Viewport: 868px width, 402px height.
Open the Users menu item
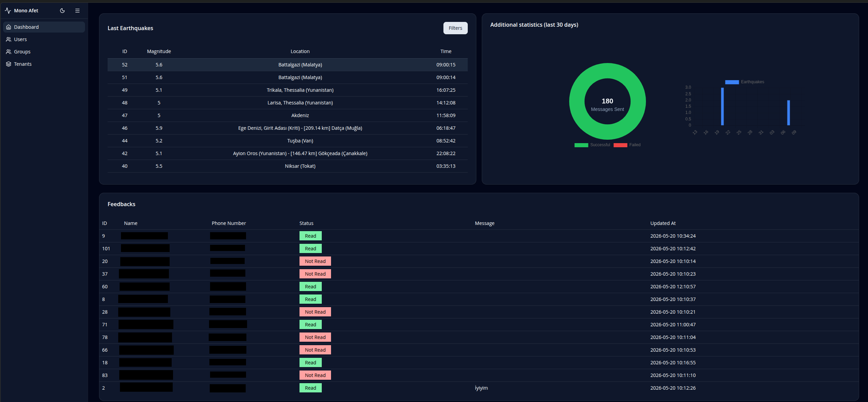pyautogui.click(x=44, y=39)
